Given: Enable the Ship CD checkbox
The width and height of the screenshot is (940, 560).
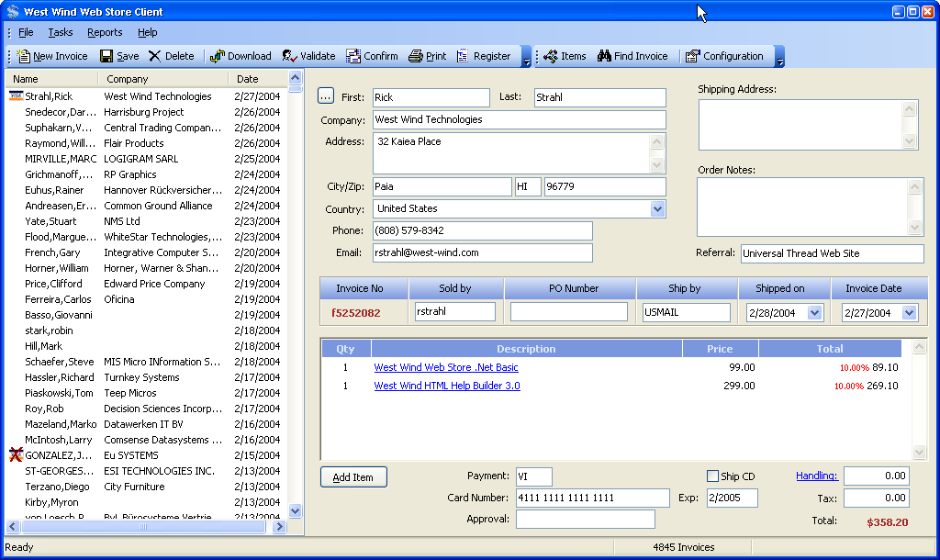Looking at the screenshot, I should pyautogui.click(x=712, y=476).
